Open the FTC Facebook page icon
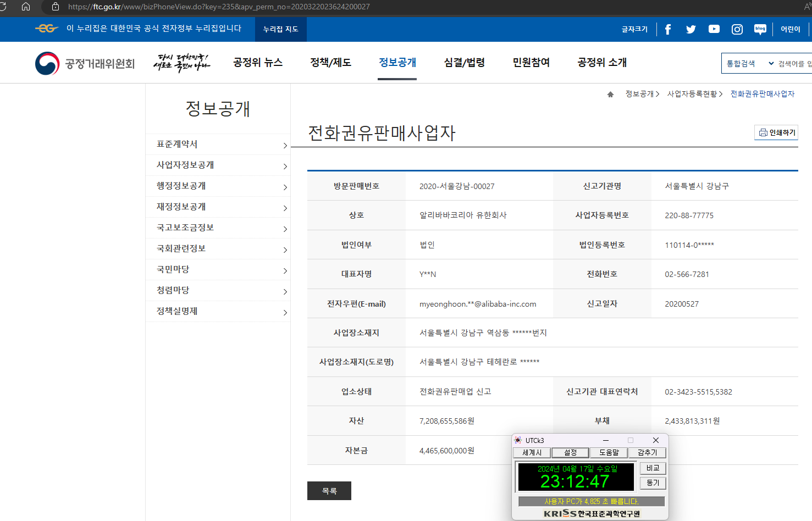812x521 pixels. click(x=668, y=29)
